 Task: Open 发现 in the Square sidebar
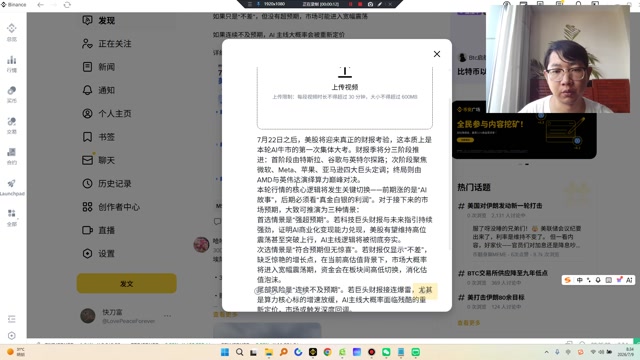pyautogui.click(x=106, y=20)
